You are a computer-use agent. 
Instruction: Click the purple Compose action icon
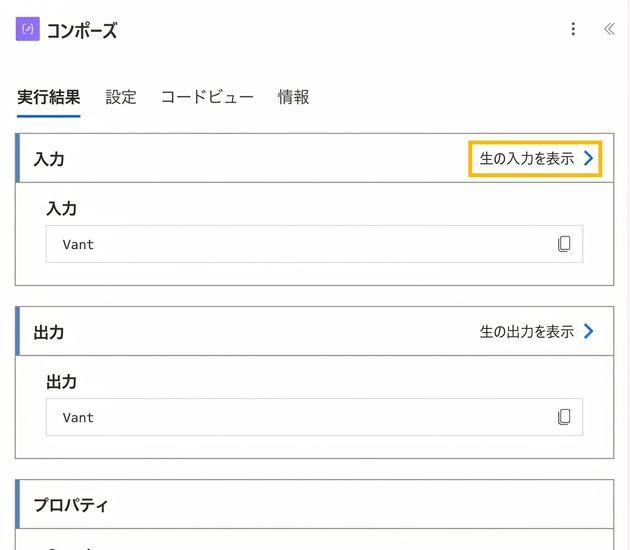pyautogui.click(x=28, y=29)
